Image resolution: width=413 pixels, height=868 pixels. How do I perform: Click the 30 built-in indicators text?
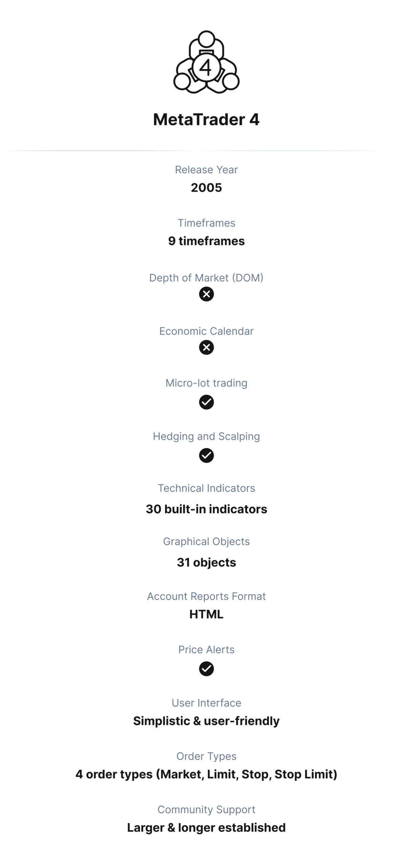[206, 509]
